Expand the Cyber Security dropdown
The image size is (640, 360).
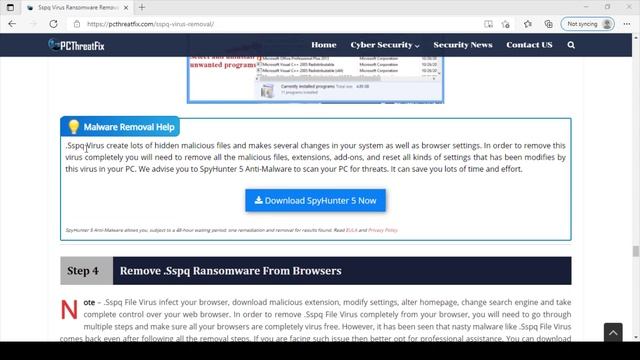point(385,45)
